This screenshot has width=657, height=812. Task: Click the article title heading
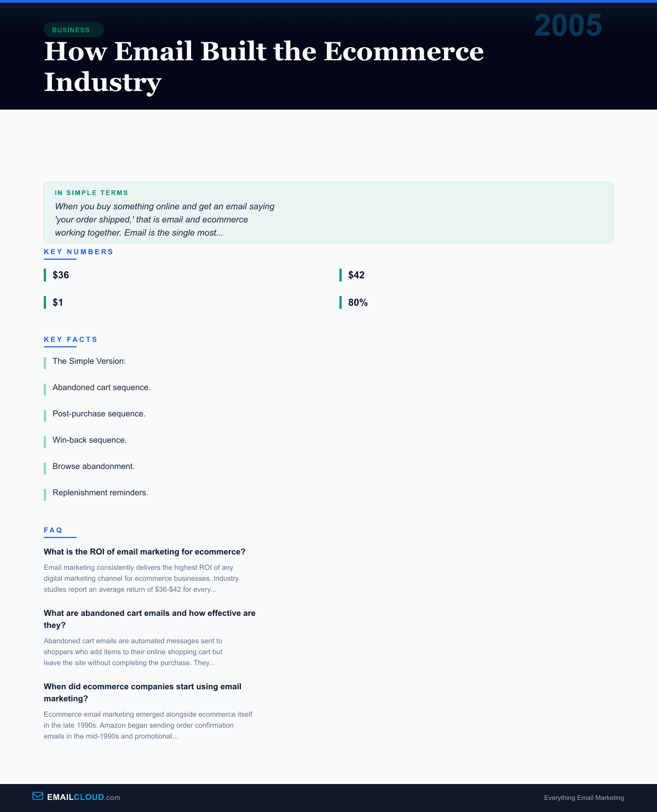click(x=263, y=66)
